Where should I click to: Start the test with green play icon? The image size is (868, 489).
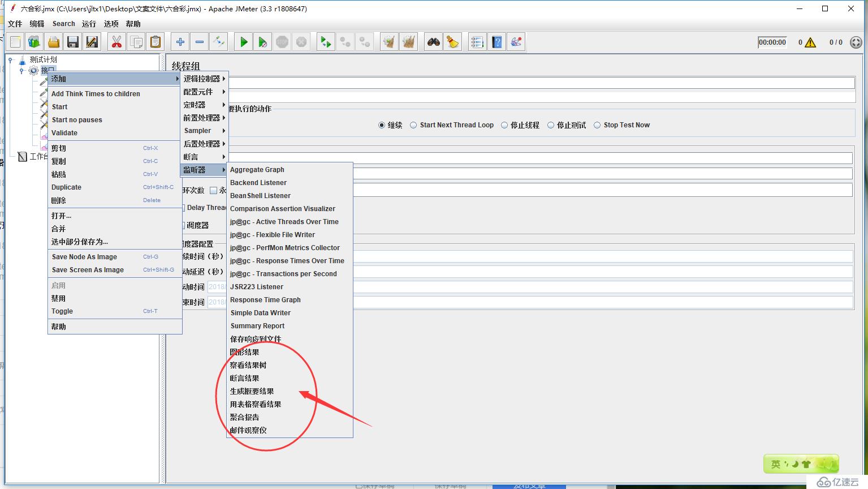pyautogui.click(x=244, y=42)
